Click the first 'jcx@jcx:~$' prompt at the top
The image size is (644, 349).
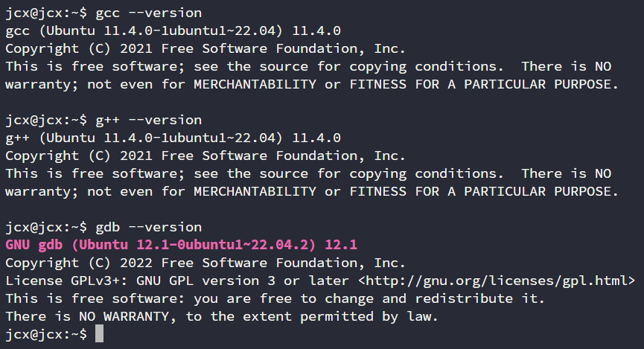45,13
